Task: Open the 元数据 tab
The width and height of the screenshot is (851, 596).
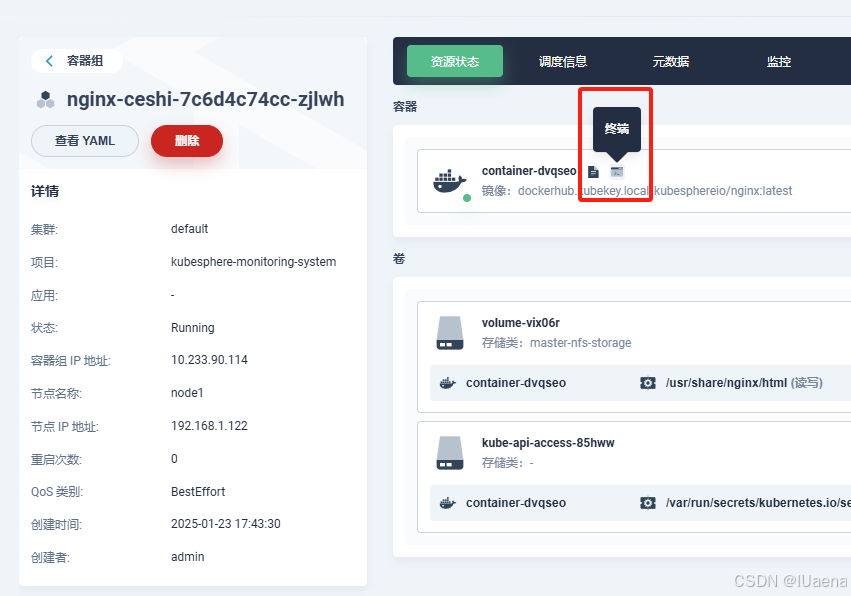Action: 671,61
